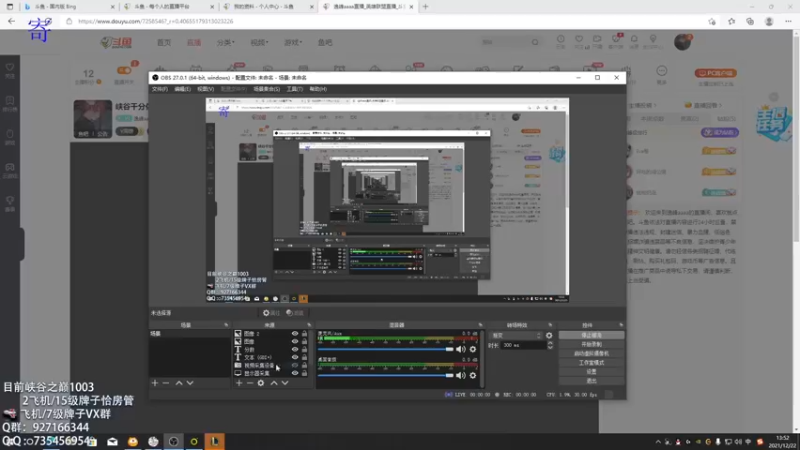Open the 麦克风/Aux audio settings gear

click(473, 349)
